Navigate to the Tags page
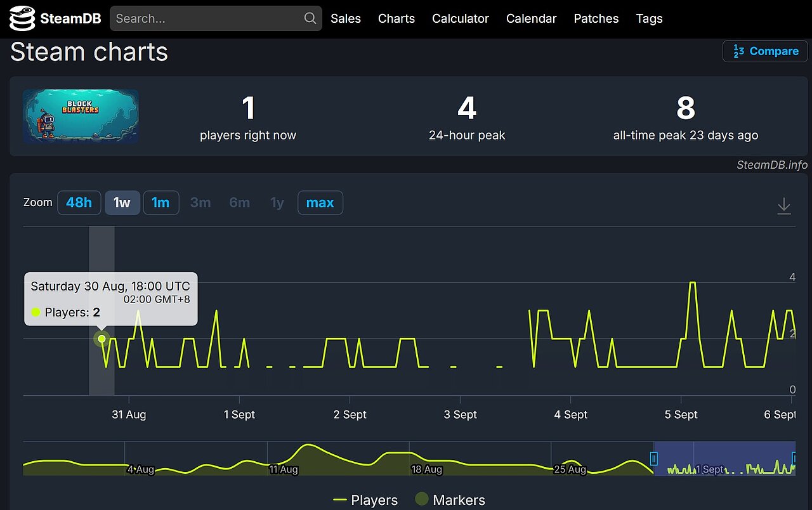 (649, 18)
